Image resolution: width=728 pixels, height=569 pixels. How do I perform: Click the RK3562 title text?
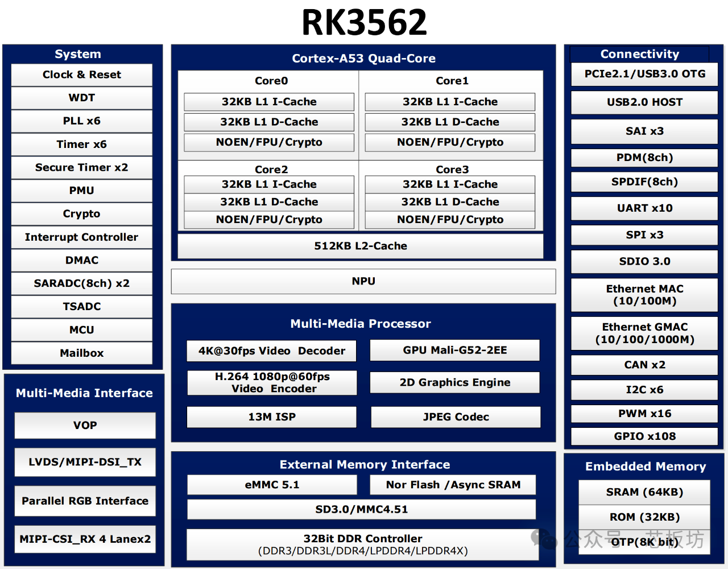(364, 23)
